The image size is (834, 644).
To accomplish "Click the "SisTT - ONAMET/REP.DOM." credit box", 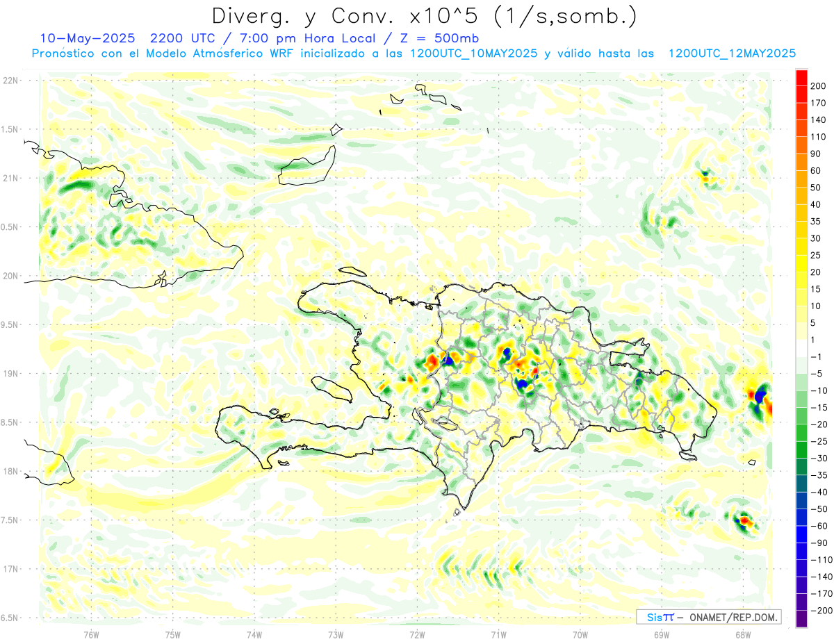I will [x=708, y=617].
